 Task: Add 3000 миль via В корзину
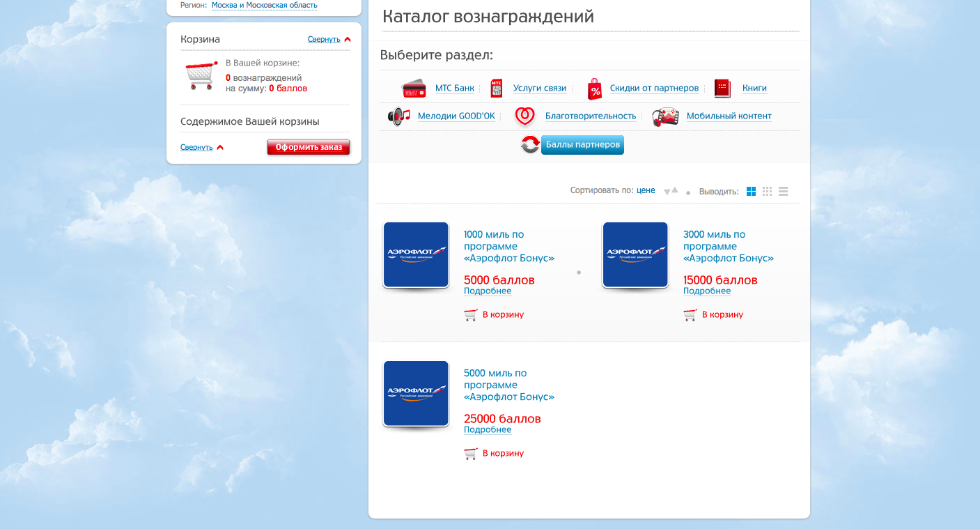(722, 315)
